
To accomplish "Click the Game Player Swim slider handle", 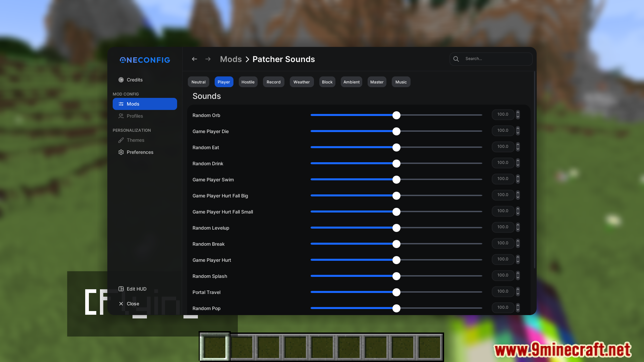I will pos(396,180).
